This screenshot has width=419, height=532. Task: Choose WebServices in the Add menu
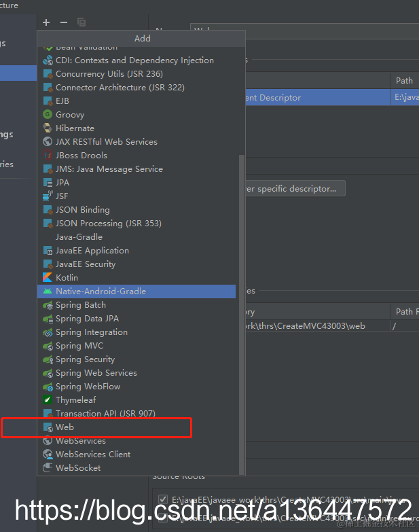(x=136, y=441)
